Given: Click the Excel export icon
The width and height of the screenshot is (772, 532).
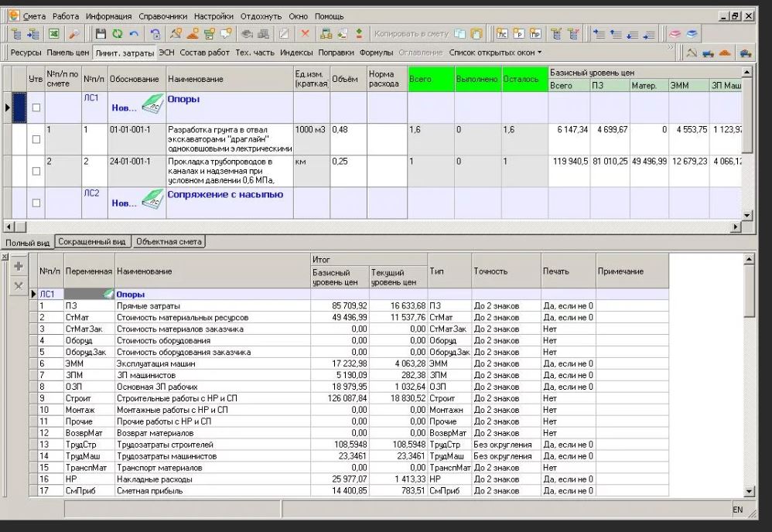Looking at the screenshot, I should tap(53, 34).
